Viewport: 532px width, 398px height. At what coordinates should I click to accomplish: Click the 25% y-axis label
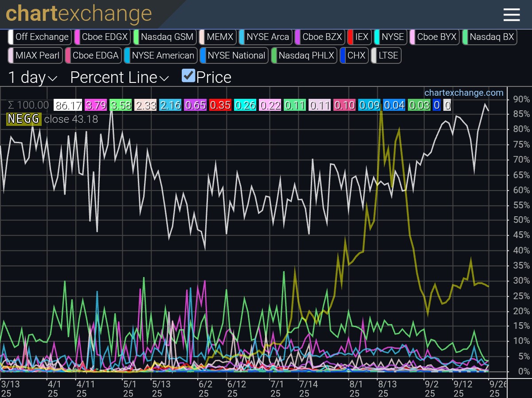coord(521,296)
